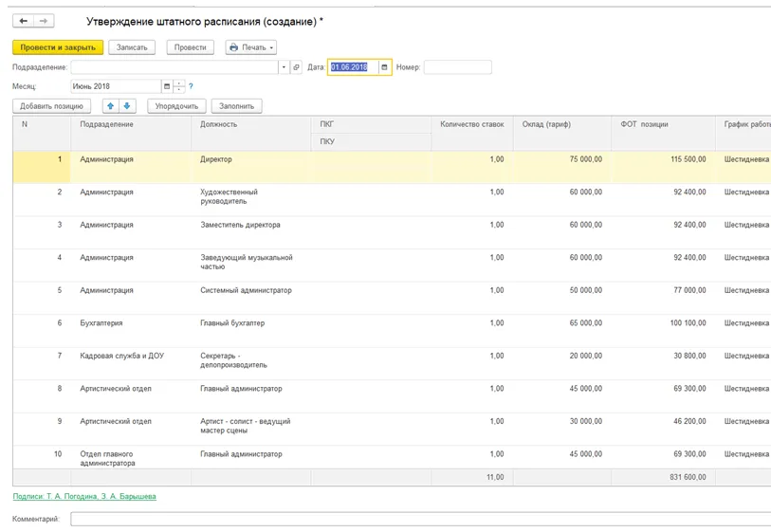Expand the Подразделение dropdown list
The width and height of the screenshot is (771, 532).
[x=284, y=67]
